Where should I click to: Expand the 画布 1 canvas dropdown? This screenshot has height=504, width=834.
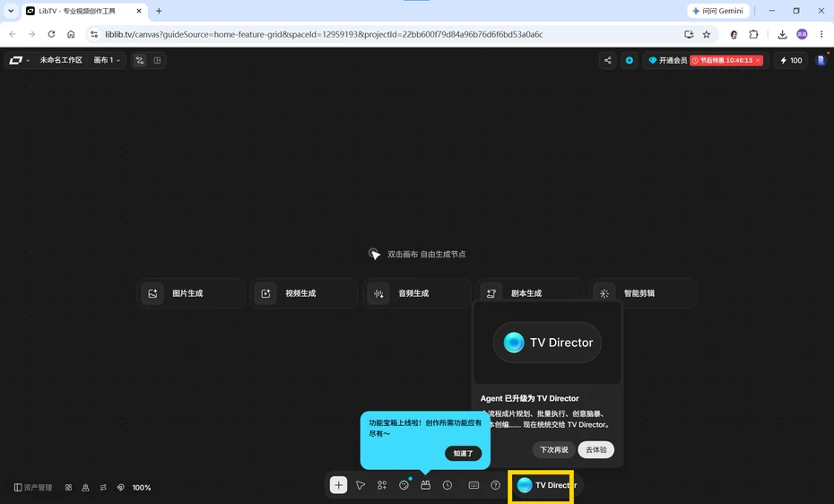(x=107, y=60)
